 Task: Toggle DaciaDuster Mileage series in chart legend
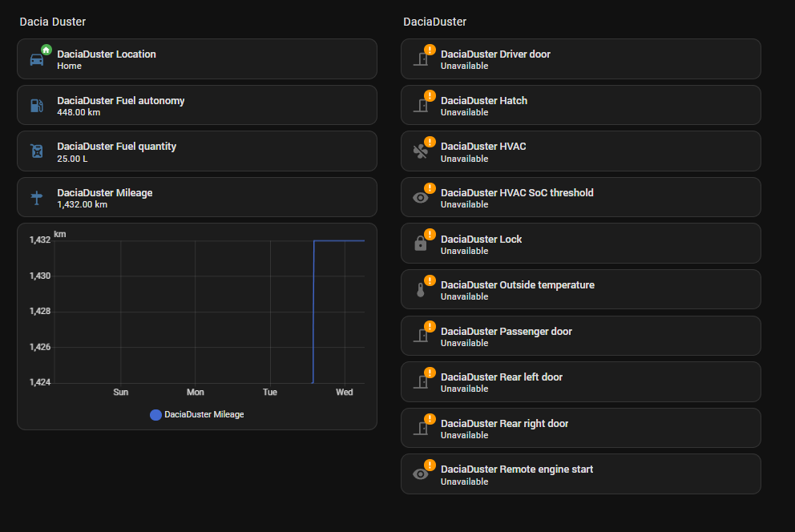tap(197, 414)
